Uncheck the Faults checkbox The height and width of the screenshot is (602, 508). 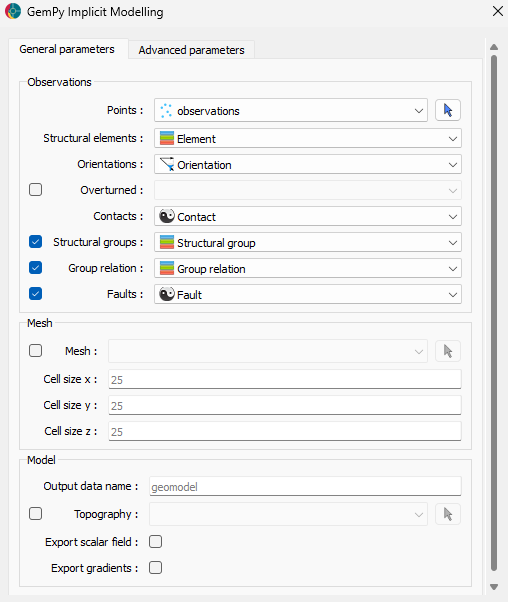pyautogui.click(x=35, y=294)
